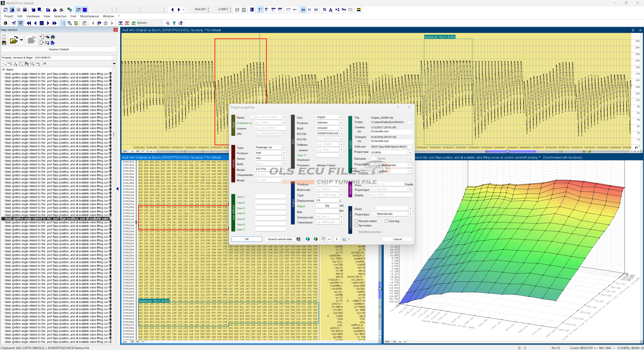Open the arrow menu beside ECU Producer Siemens
644x350 pixels.
click(x=341, y=123)
